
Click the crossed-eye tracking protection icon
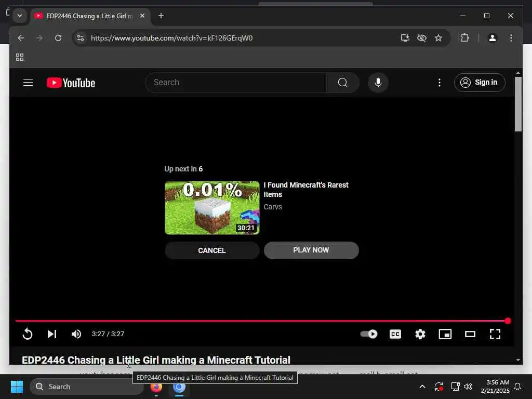pyautogui.click(x=422, y=38)
